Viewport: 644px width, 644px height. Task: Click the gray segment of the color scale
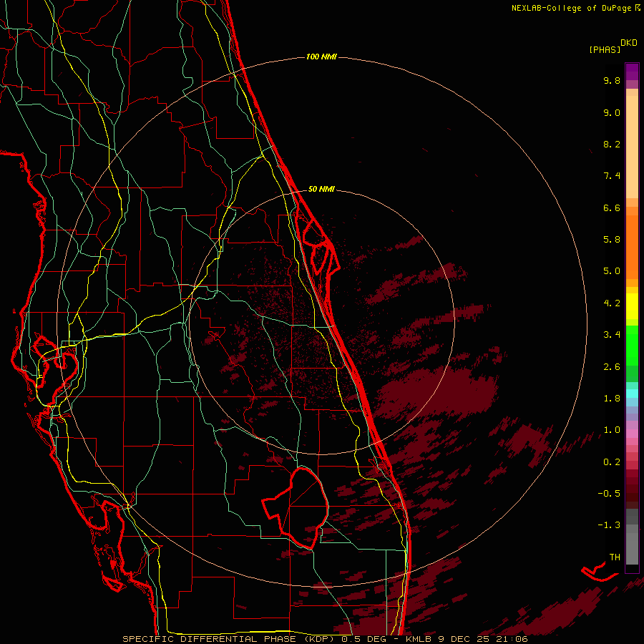[x=632, y=537]
